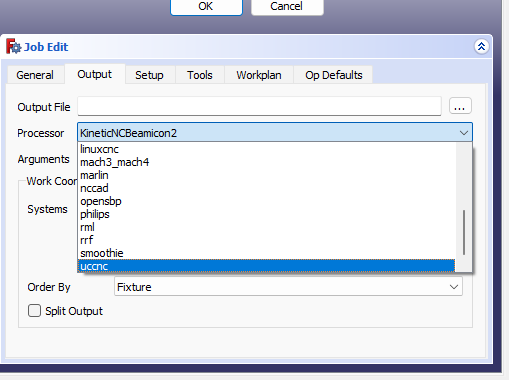The width and height of the screenshot is (509, 380).
Task: Select rrf processor entry
Action: (266, 240)
